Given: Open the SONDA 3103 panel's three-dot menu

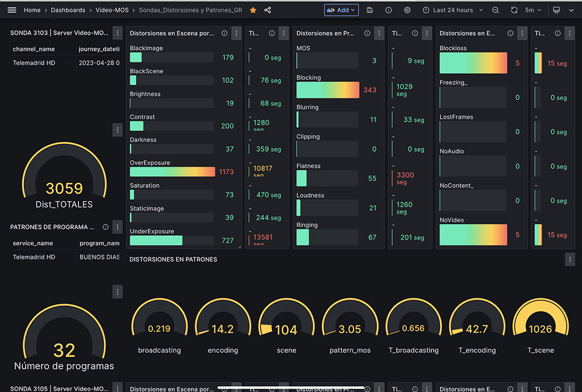Looking at the screenshot, I should [x=118, y=33].
